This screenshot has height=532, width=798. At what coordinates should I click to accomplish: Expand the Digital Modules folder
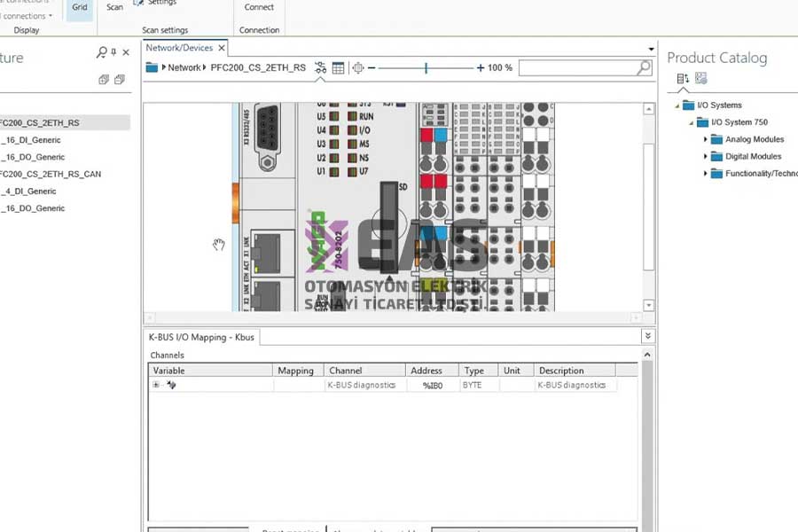click(x=706, y=156)
